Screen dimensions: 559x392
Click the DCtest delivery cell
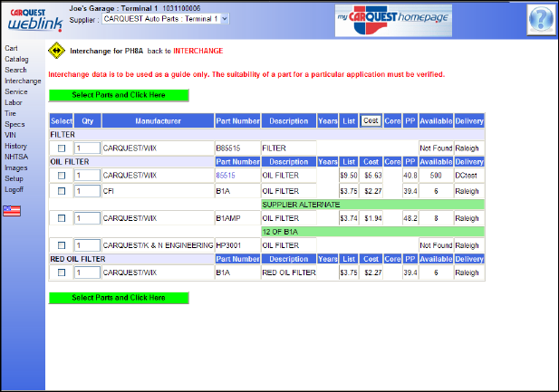[x=469, y=176]
